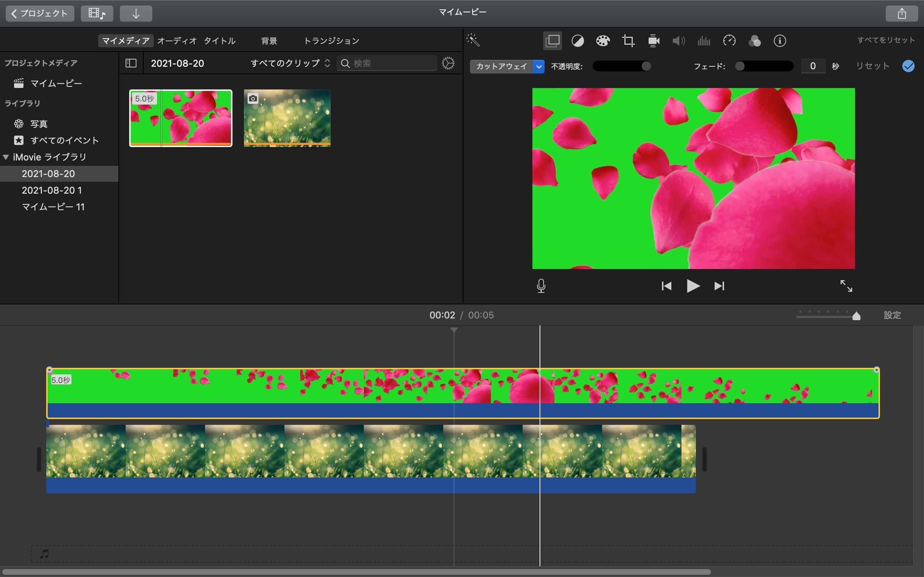The height and width of the screenshot is (577, 924).
Task: Open the color correction palette tool
Action: 602,41
